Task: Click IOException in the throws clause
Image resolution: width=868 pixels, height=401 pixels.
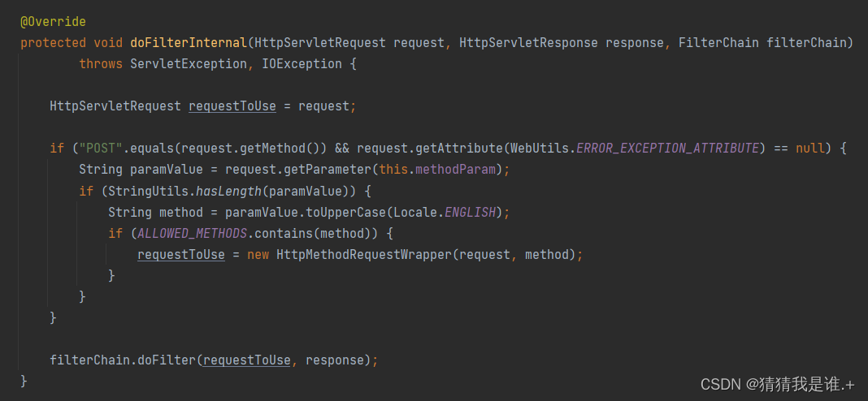Action: tap(302, 63)
